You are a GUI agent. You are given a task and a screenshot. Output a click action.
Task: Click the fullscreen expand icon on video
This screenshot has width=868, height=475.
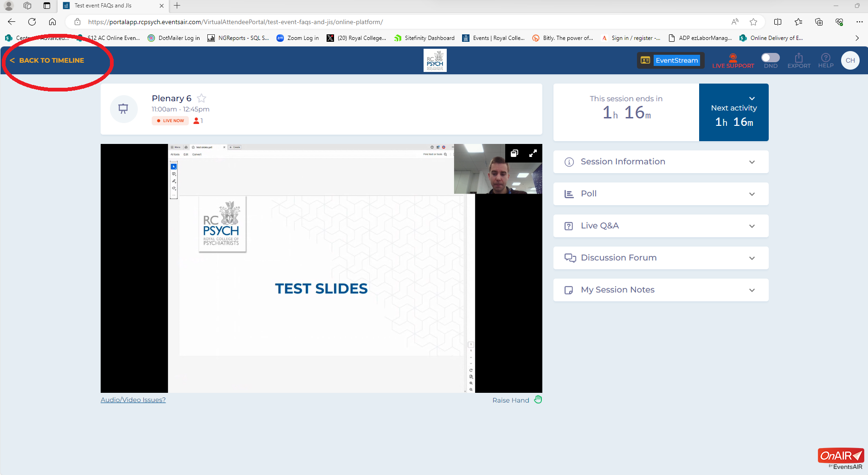(533, 153)
